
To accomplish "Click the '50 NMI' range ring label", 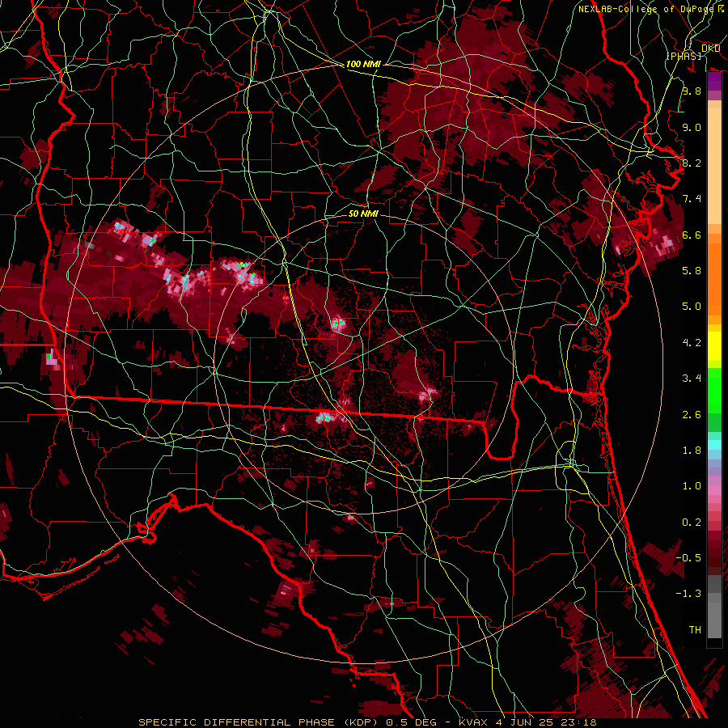I will (363, 214).
